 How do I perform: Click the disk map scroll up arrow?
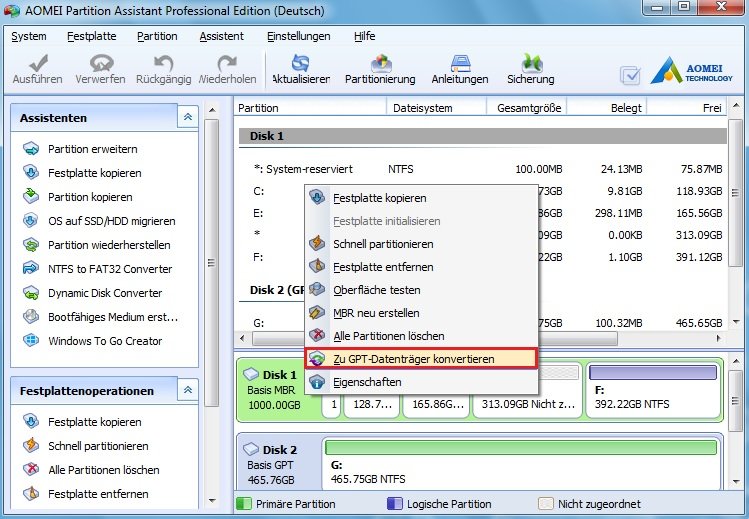pos(736,360)
